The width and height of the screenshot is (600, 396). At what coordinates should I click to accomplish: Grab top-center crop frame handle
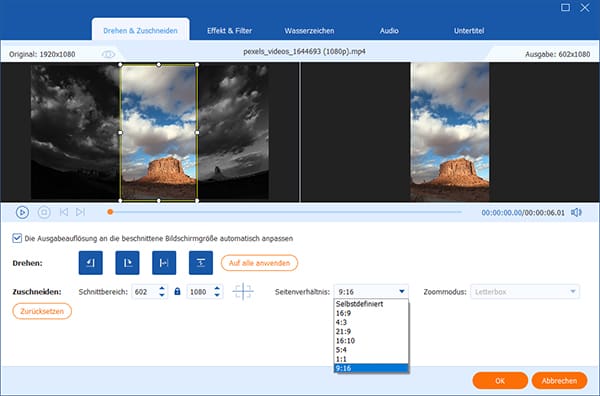(x=159, y=65)
